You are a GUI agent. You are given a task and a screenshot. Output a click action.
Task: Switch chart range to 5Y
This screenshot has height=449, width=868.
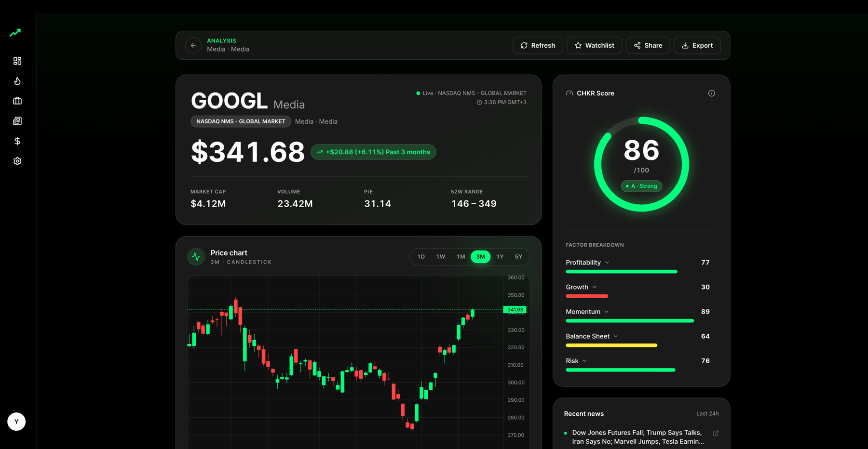pyautogui.click(x=518, y=257)
